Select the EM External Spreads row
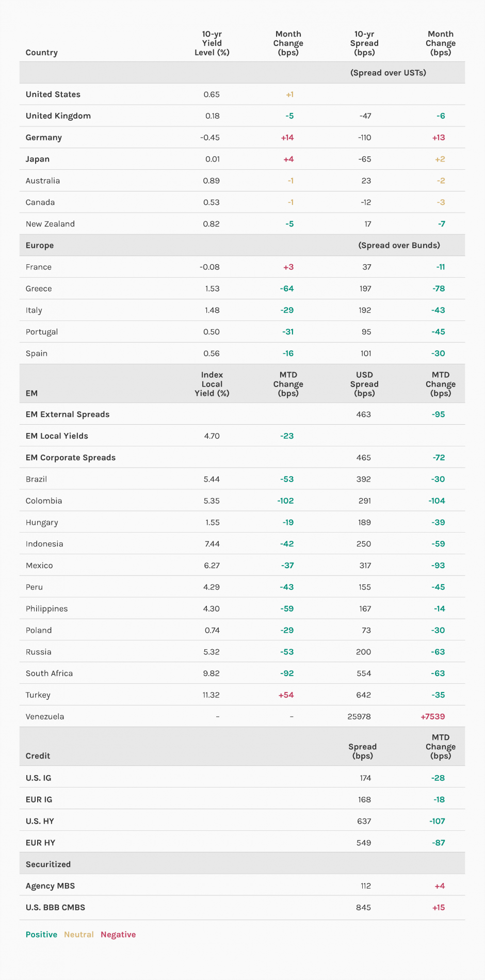The image size is (485, 980). pyautogui.click(x=68, y=414)
